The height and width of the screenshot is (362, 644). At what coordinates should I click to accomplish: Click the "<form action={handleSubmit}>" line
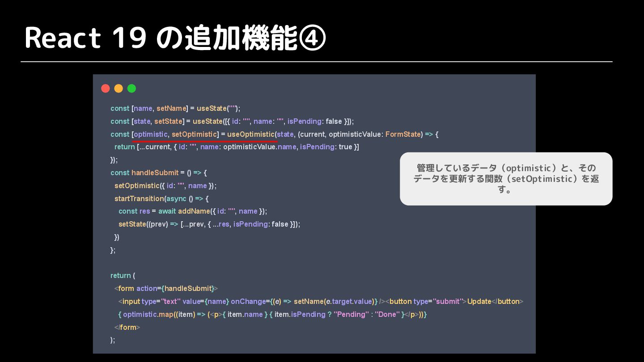pos(166,288)
